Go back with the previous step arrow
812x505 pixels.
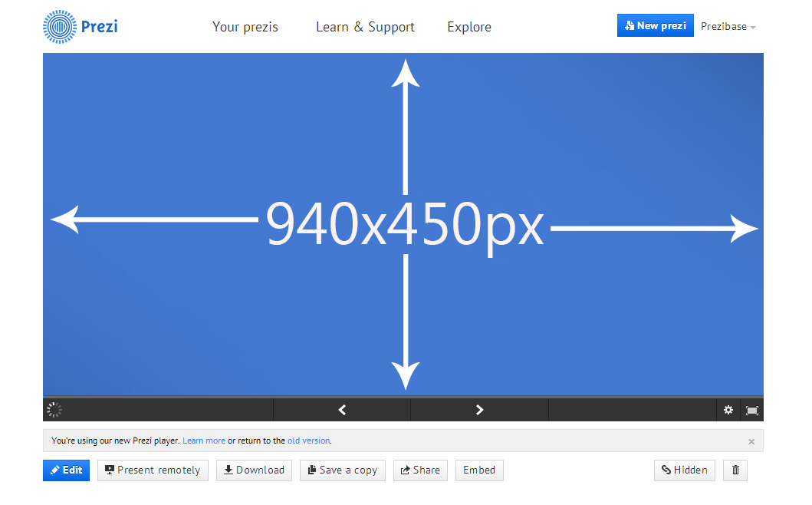[341, 409]
